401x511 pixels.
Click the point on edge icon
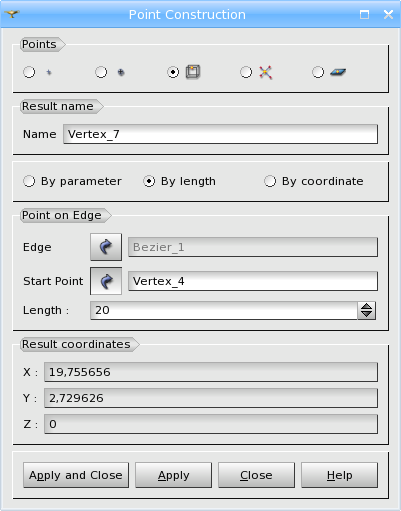pyautogui.click(x=193, y=72)
